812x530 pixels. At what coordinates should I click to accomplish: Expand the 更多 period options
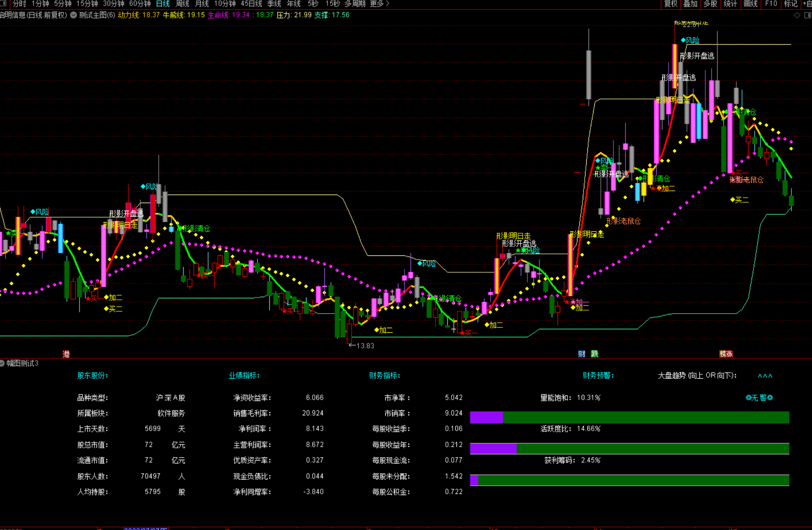click(380, 4)
